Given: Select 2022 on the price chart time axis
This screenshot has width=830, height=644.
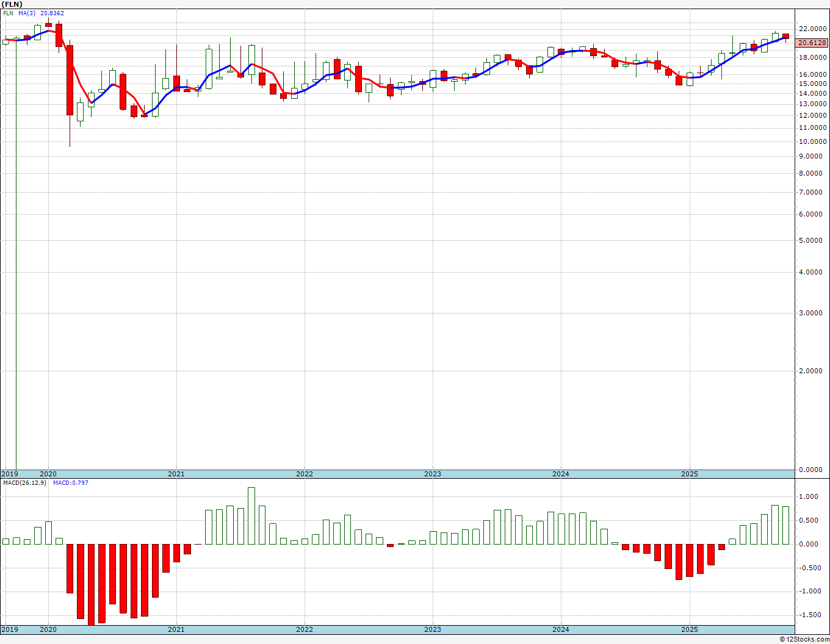Looking at the screenshot, I should click(x=305, y=474).
